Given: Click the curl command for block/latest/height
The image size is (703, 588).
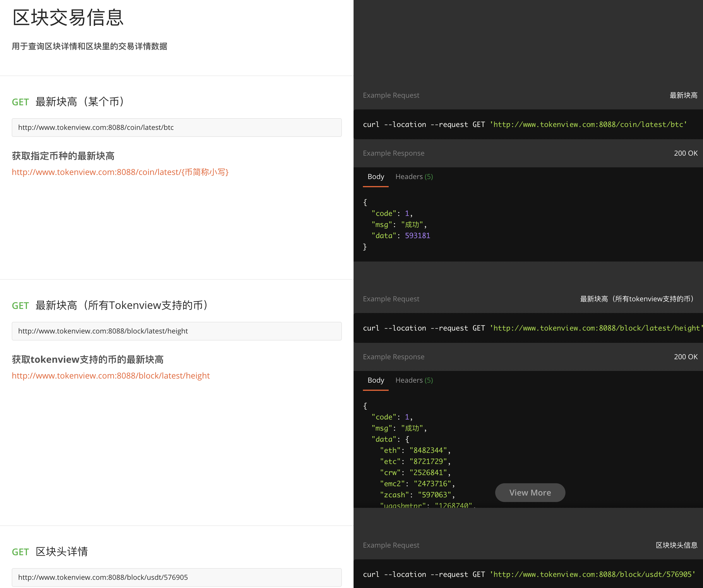Looking at the screenshot, I should point(532,328).
